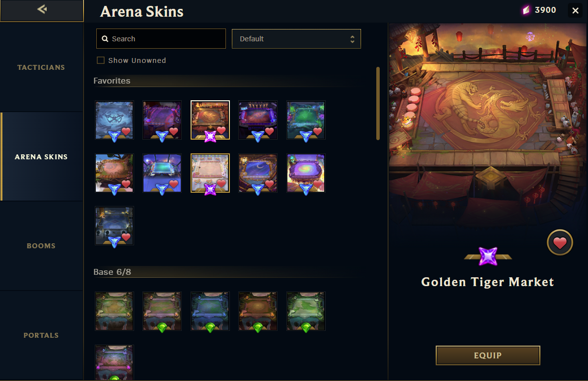
Task: Select the first blue icy arena favorite
Action: pos(114,120)
